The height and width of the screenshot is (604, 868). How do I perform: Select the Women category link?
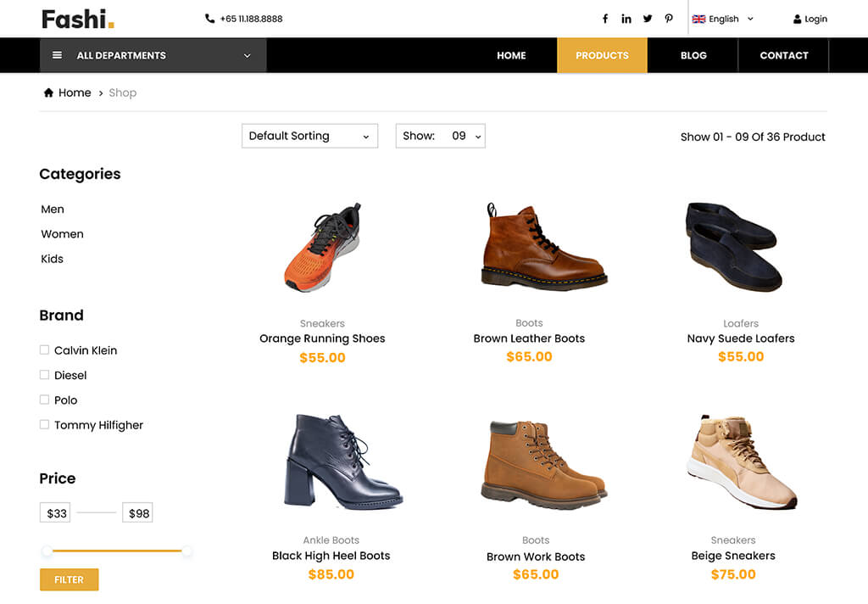pos(62,234)
